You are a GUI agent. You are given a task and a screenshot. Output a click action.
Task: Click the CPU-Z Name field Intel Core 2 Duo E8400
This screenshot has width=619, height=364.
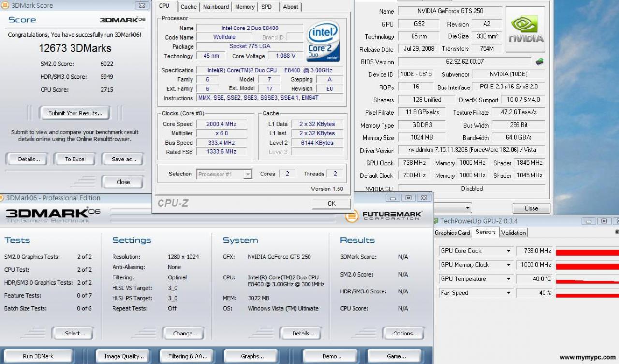point(250,28)
